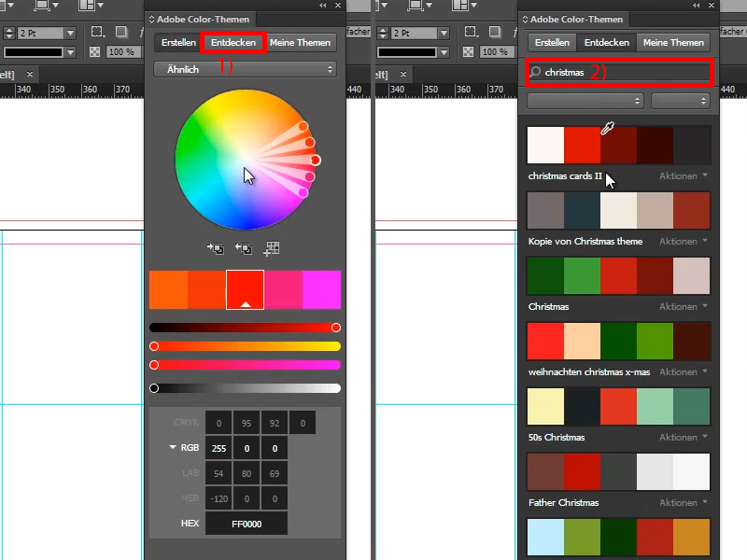Select the 50s Christmas theme label
747x560 pixels.
coord(556,437)
